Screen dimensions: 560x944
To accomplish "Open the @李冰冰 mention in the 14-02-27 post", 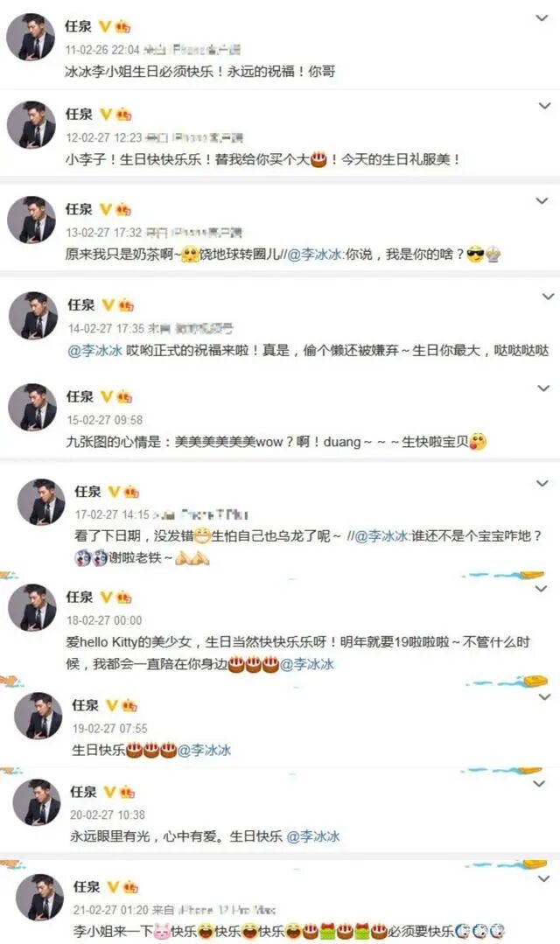I will [95, 350].
